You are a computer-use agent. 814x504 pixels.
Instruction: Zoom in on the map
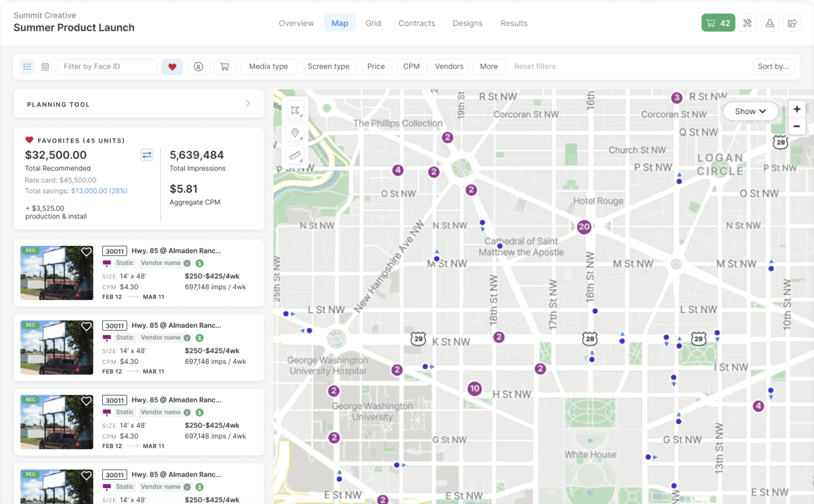pyautogui.click(x=797, y=109)
